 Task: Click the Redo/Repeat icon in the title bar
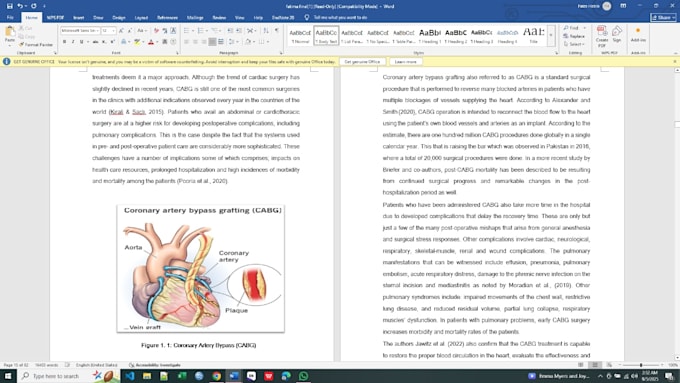tap(33, 6)
